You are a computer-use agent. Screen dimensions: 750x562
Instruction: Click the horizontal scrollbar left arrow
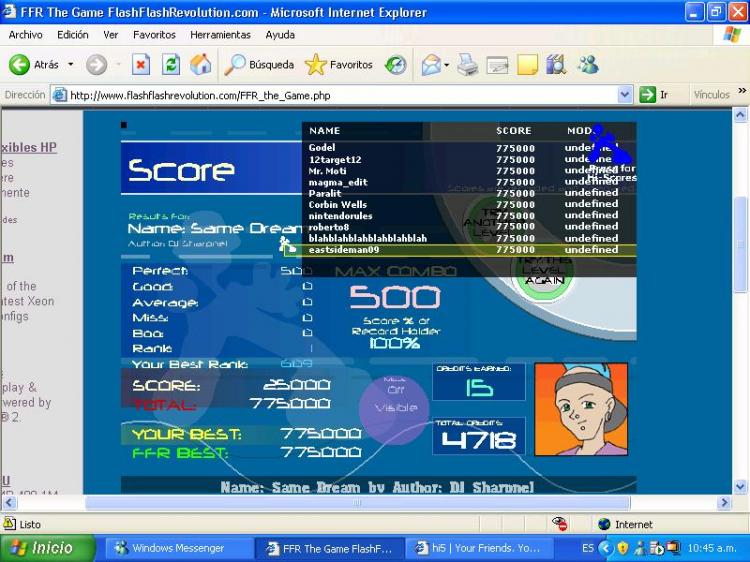tap(10, 502)
